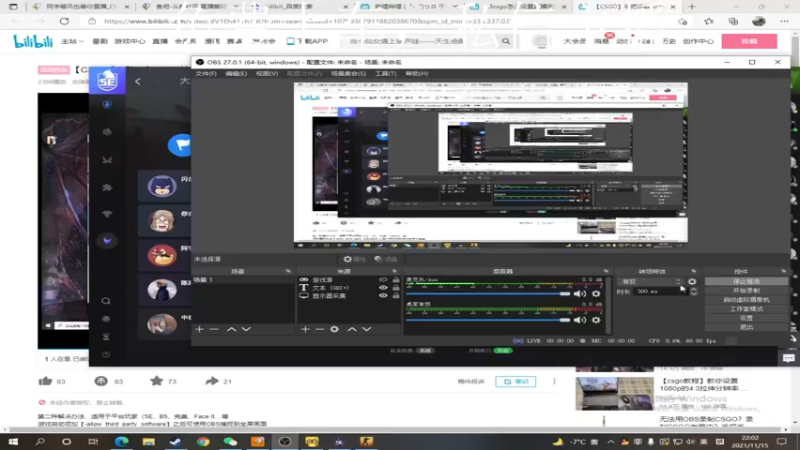The width and height of the screenshot is (800, 450).
Task: Open Steam from the taskbar
Action: click(176, 441)
